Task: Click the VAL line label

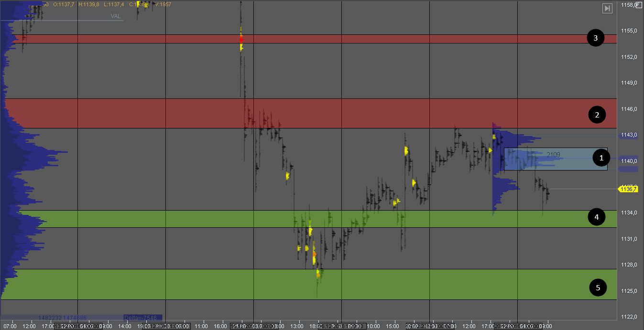Action: [x=115, y=16]
